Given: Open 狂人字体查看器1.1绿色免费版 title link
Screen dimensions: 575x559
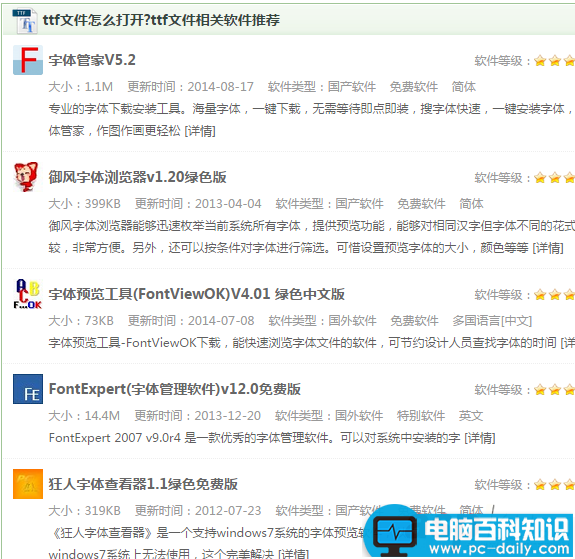Looking at the screenshot, I should [143, 484].
